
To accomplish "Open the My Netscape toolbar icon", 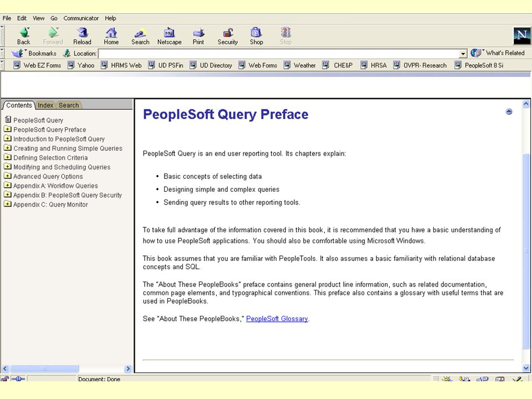I will (x=170, y=33).
